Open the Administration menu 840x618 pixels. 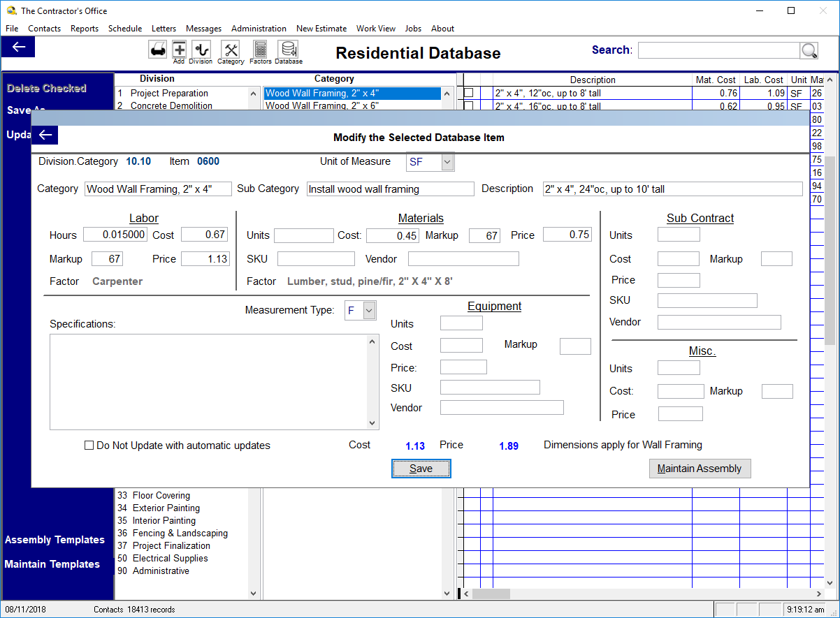pos(259,29)
